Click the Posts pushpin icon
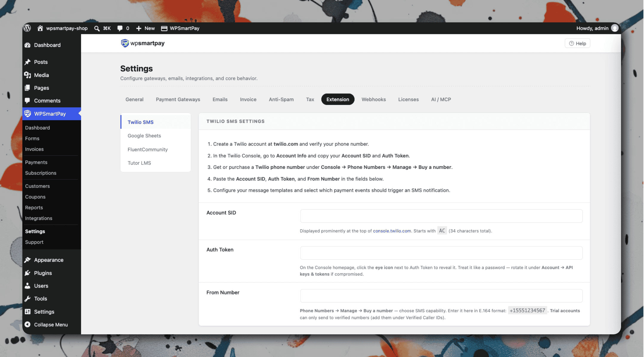The image size is (644, 357). click(27, 62)
